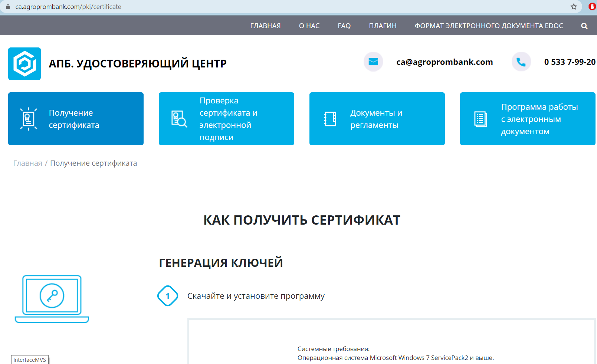Open FAQ menu item
The width and height of the screenshot is (597, 364).
point(344,26)
